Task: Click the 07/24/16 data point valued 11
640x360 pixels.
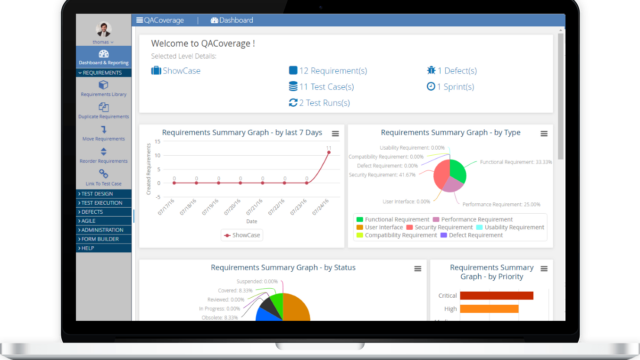Action: (x=329, y=152)
